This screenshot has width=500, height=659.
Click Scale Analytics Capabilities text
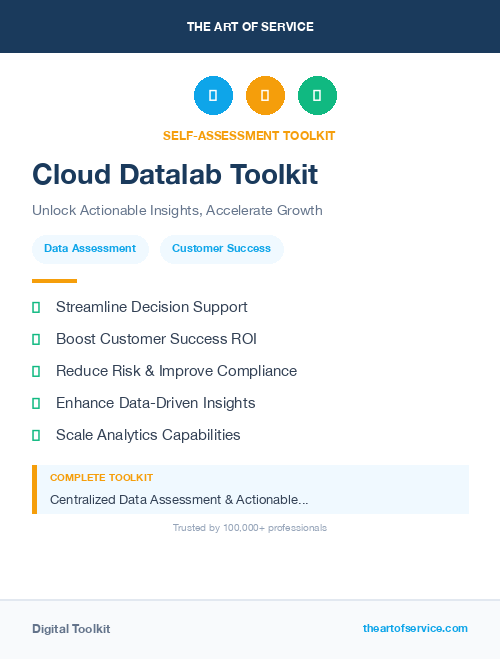point(148,435)
